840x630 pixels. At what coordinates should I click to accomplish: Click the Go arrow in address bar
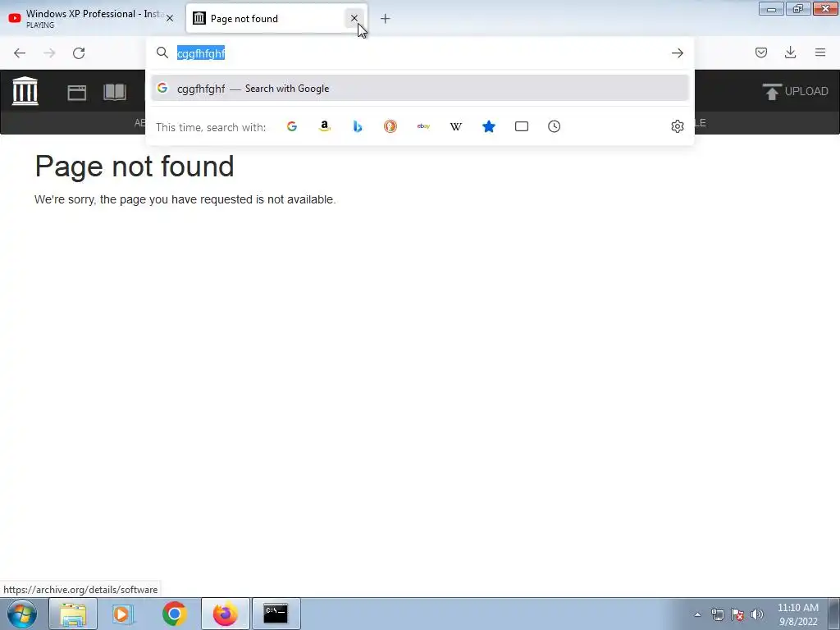click(677, 53)
